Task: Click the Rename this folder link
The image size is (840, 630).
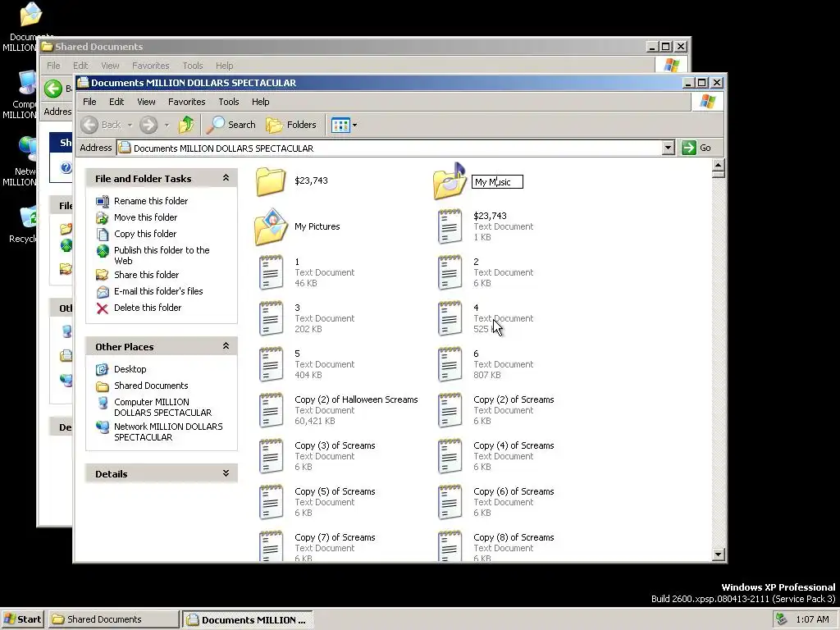Action: [x=151, y=201]
